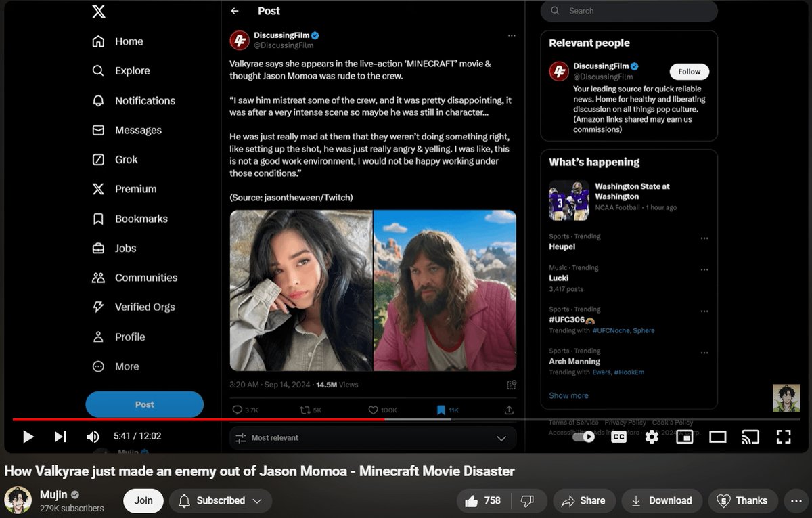Click the Bookmarks ribbon icon in sidebar

click(x=98, y=219)
